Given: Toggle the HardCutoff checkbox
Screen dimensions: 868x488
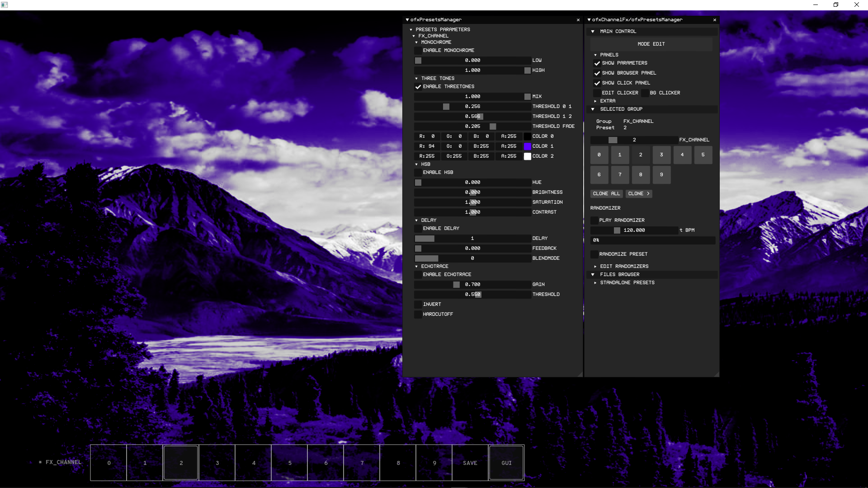Looking at the screenshot, I should (x=418, y=314).
